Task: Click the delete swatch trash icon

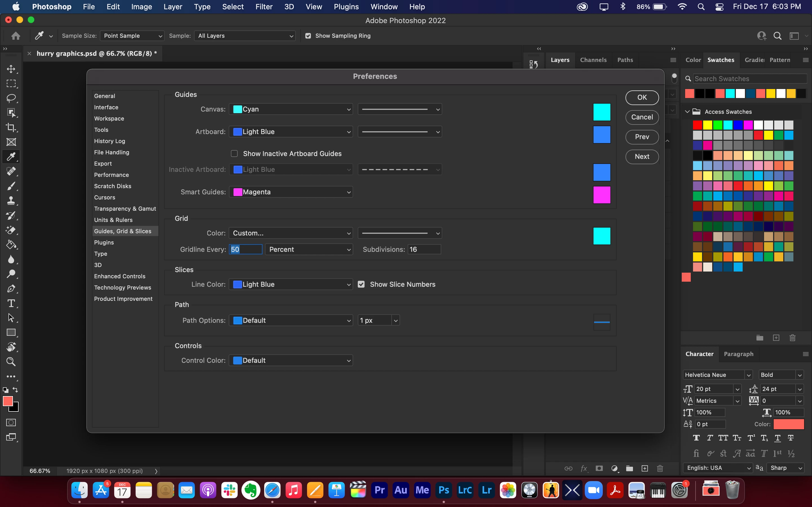Action: click(792, 338)
